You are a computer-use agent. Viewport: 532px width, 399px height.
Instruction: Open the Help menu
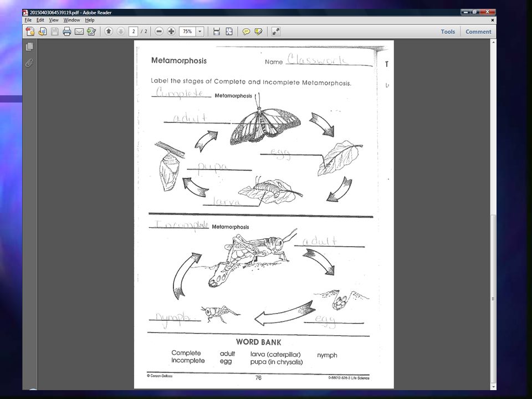point(90,20)
